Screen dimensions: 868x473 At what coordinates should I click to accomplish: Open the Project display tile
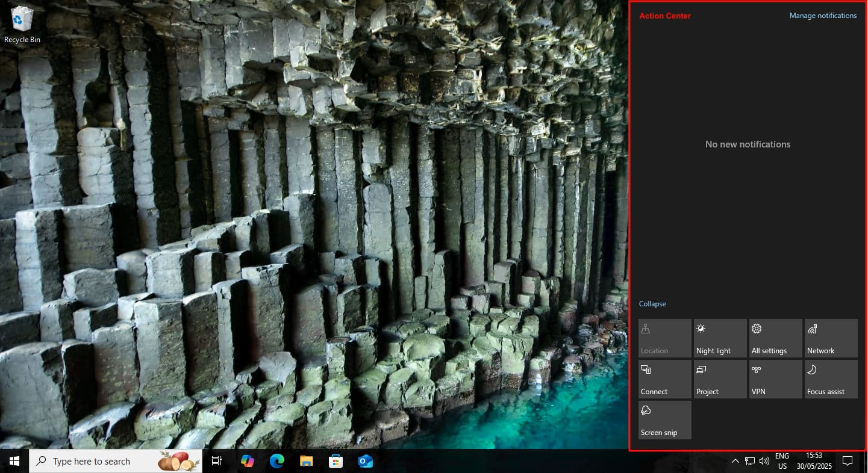[720, 379]
